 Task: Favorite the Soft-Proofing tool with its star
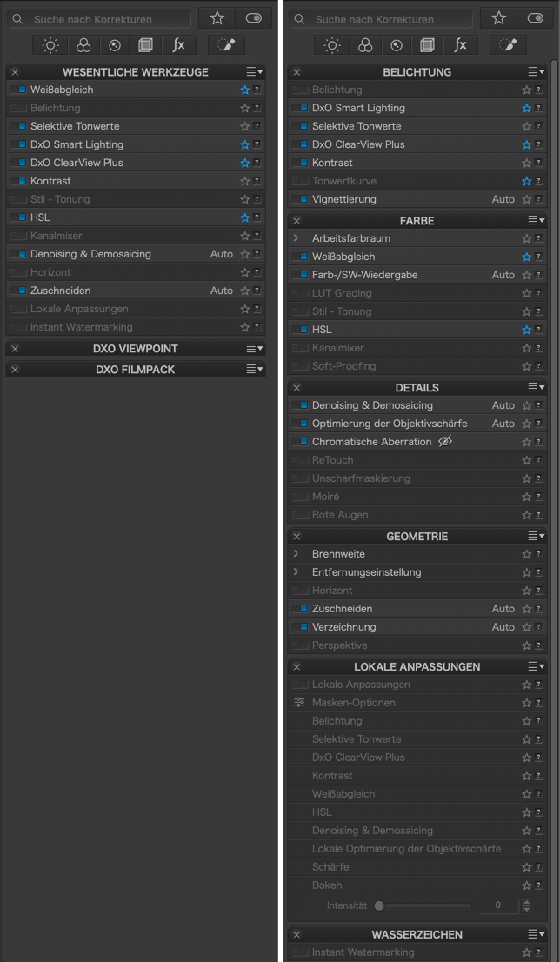pos(526,366)
